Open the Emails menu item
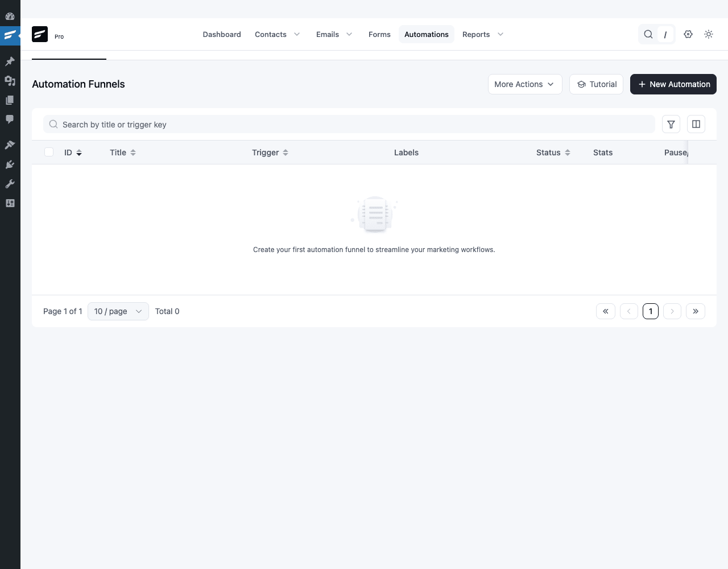The image size is (728, 569). click(x=328, y=34)
